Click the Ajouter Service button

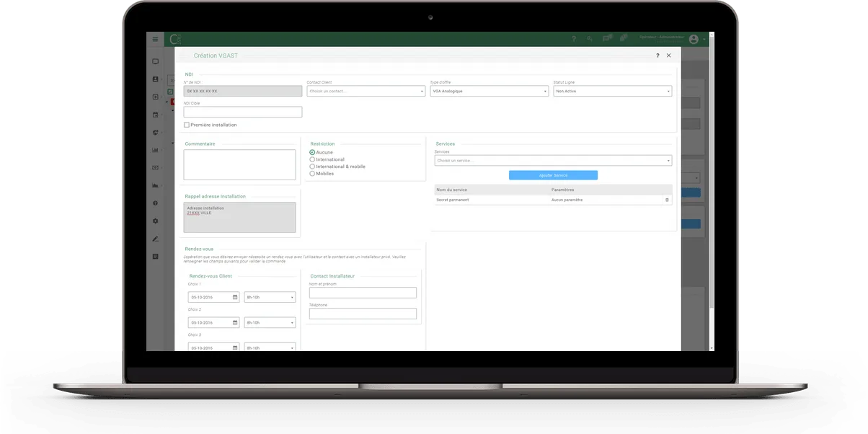click(x=553, y=175)
